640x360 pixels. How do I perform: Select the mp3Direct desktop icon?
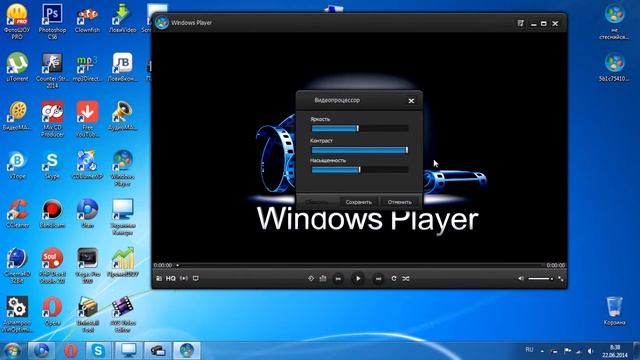[x=87, y=68]
